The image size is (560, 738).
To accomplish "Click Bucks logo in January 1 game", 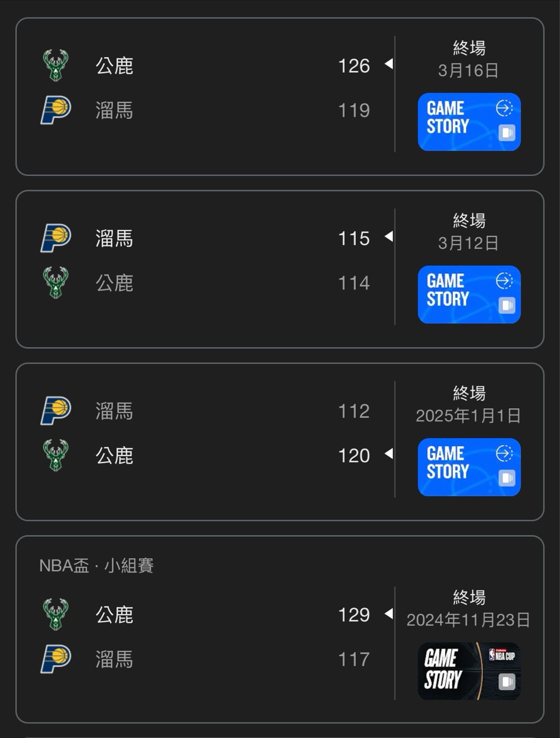I will coord(56,455).
